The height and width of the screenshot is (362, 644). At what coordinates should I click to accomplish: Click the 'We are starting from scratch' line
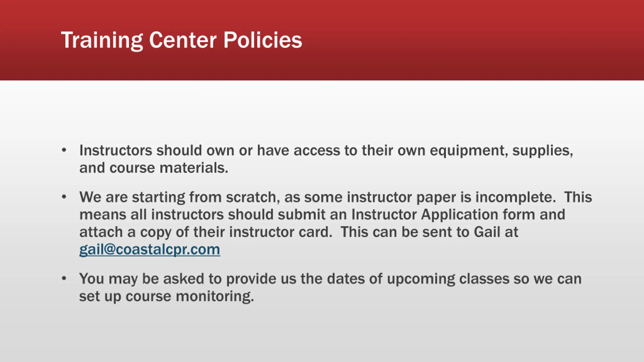click(336, 197)
